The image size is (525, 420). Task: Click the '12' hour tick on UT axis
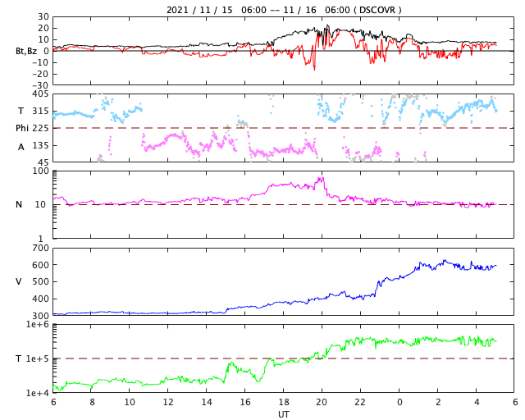pyautogui.click(x=167, y=402)
